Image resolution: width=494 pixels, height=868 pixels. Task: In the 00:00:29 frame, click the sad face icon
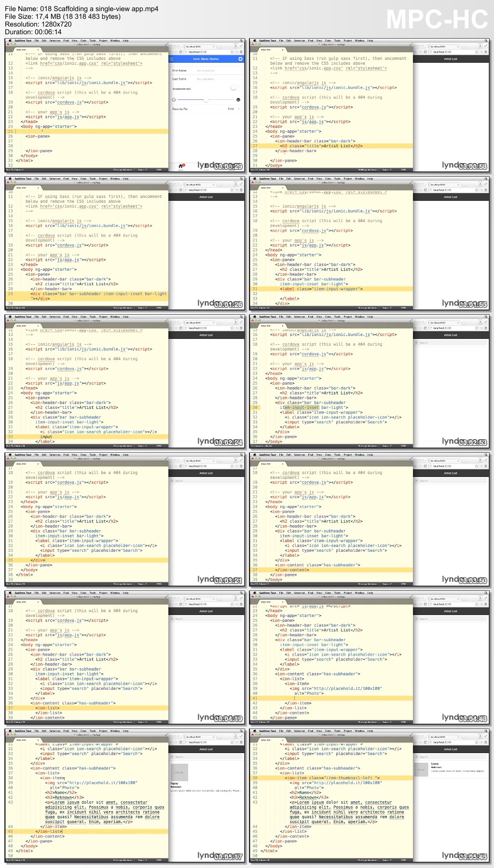(174, 100)
